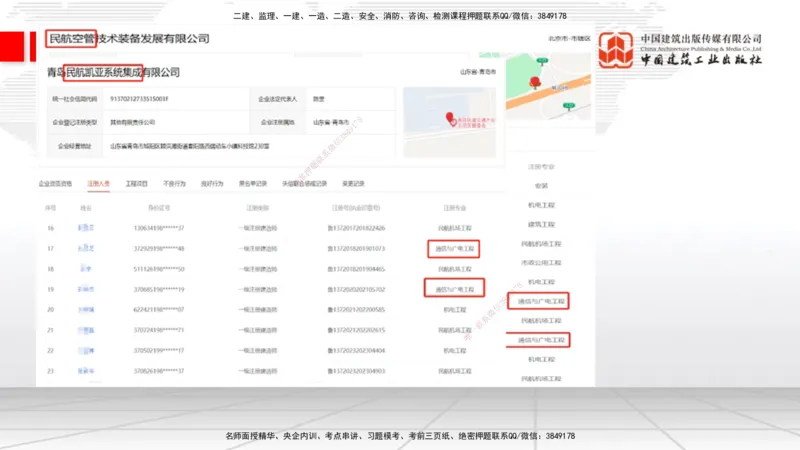The image size is (800, 450).
Task: Open the person name link in row 23
Action: coord(86,371)
